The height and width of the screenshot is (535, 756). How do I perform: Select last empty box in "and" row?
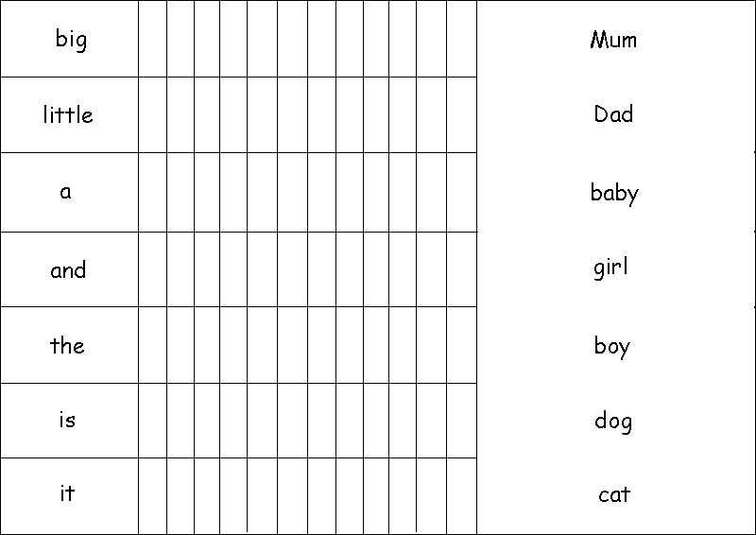(461, 269)
